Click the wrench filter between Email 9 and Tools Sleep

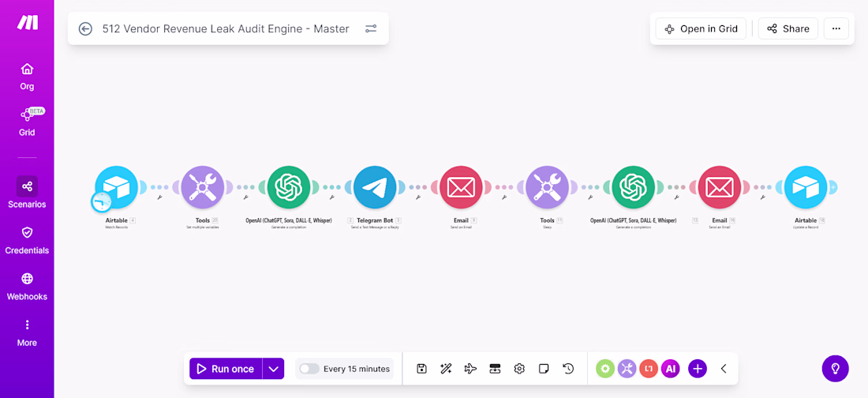tap(503, 197)
